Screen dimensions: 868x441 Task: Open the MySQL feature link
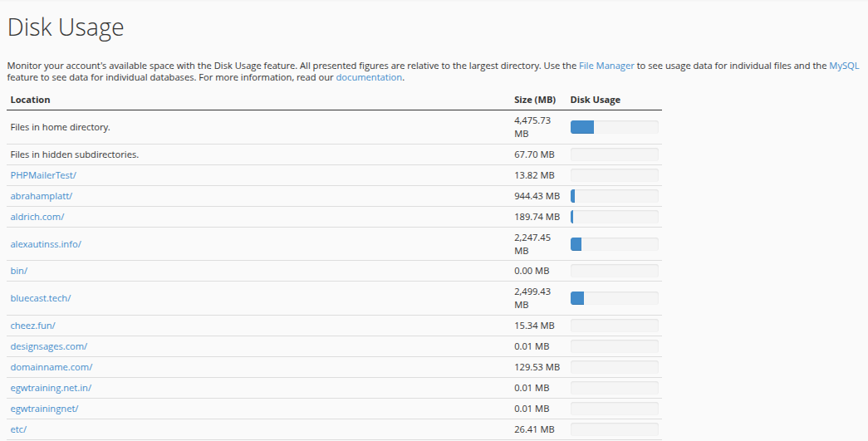click(x=844, y=66)
